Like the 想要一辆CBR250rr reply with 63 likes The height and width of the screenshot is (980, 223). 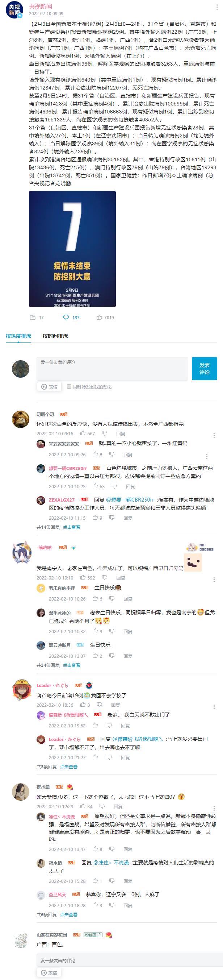pyautogui.click(x=98, y=486)
